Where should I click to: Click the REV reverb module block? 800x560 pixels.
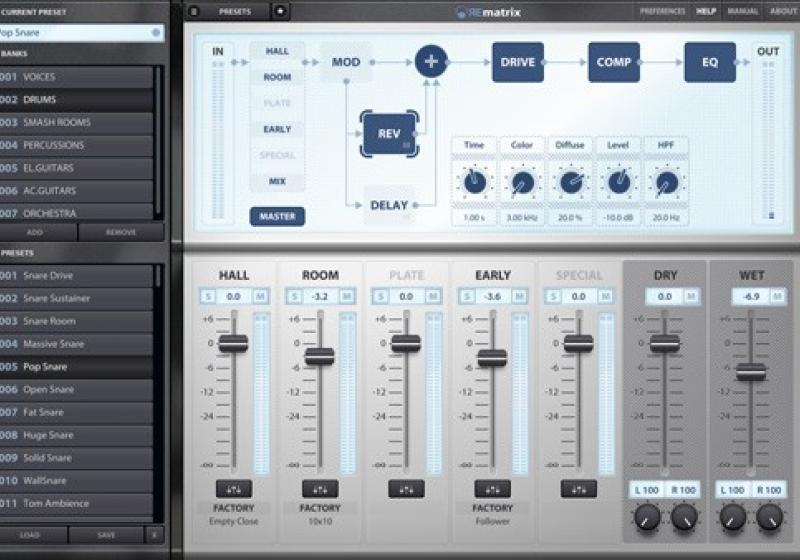coord(389,134)
